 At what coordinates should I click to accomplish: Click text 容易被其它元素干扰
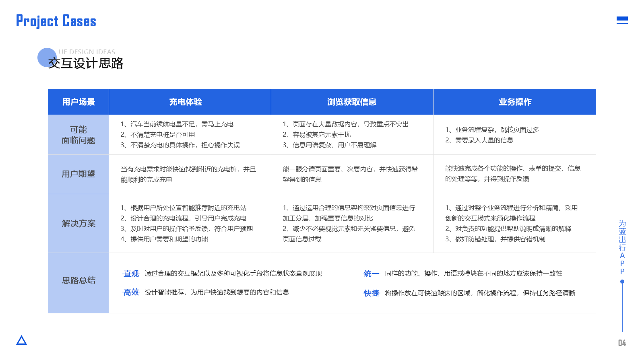click(322, 135)
